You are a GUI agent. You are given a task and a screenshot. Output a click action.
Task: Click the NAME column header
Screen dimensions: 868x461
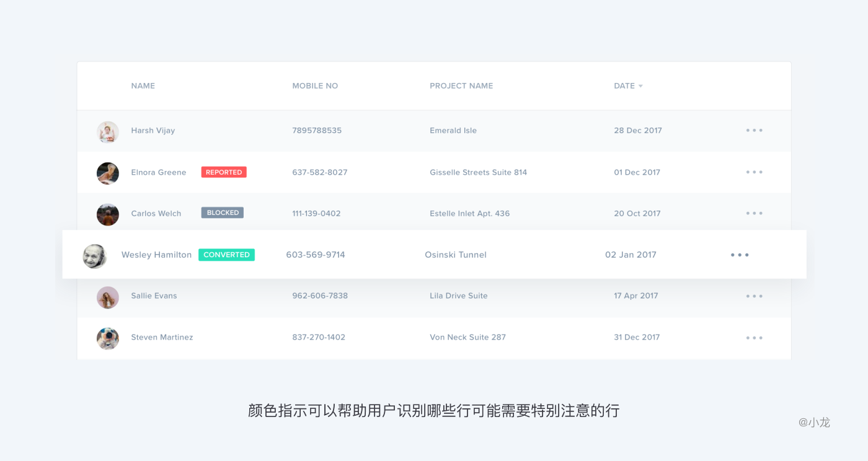143,86
